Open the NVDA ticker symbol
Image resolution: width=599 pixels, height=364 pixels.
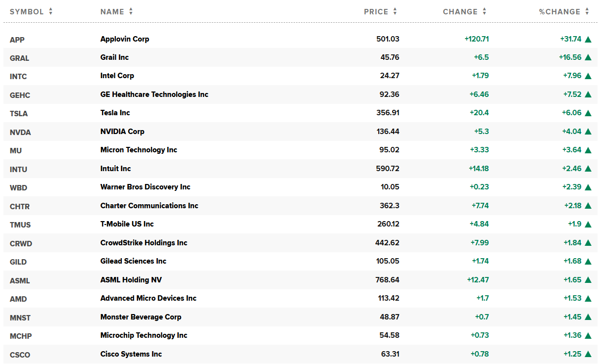pyautogui.click(x=19, y=132)
